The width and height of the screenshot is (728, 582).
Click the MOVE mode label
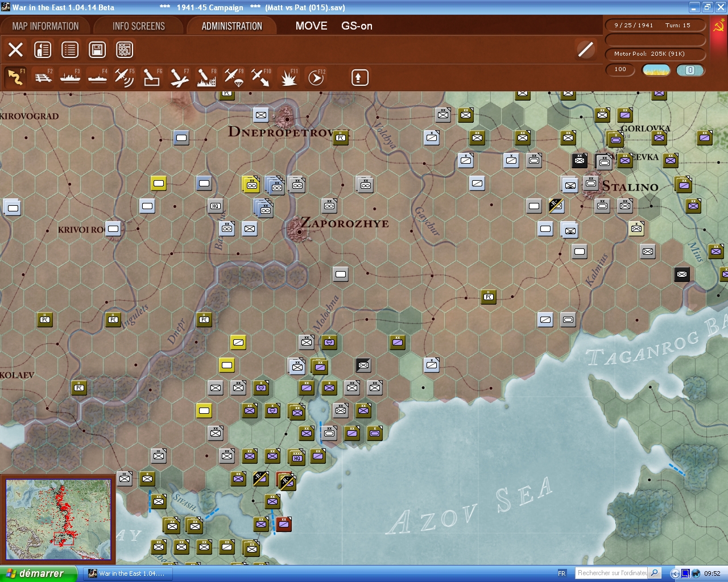point(312,26)
